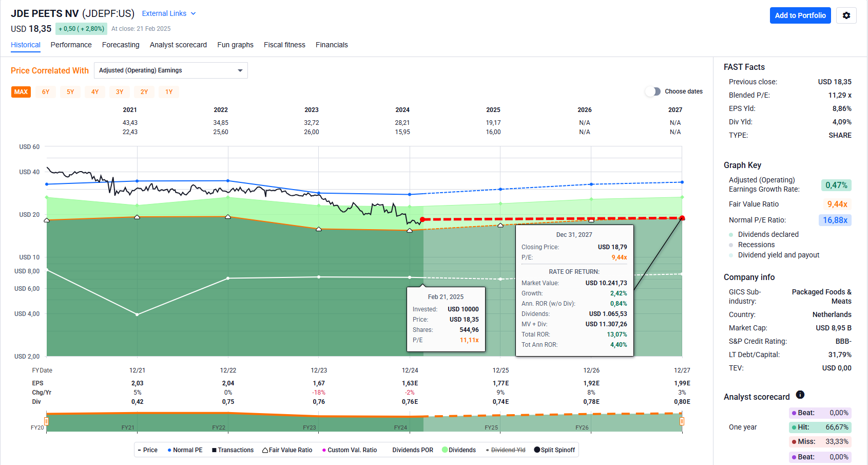Viewport: 868px width, 465px height.
Task: Click the Add to Portfolio button
Action: [x=800, y=15]
